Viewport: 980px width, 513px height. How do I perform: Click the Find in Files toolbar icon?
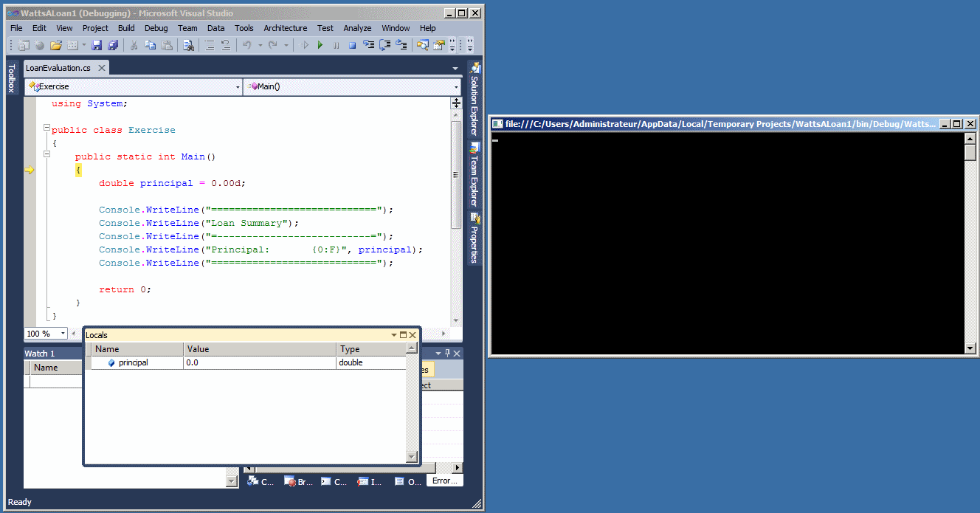click(189, 44)
